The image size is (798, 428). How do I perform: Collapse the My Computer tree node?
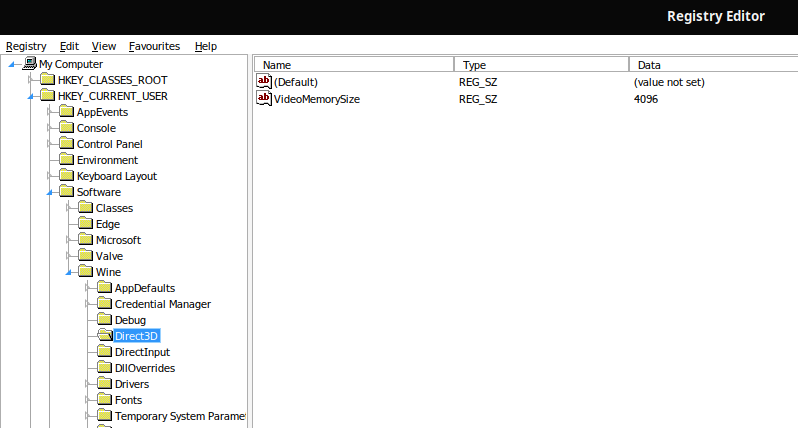click(11, 64)
